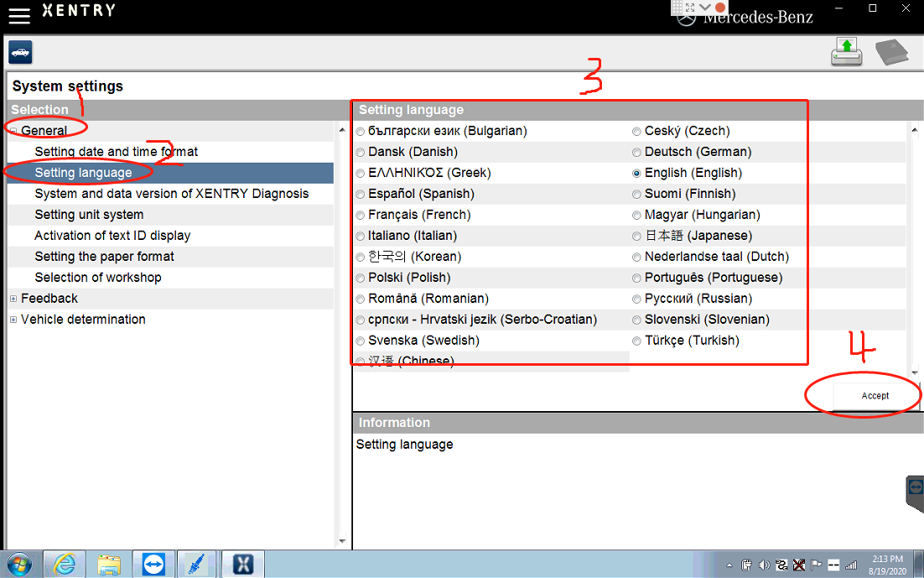924x578 pixels.
Task: Click Selection panel scroll up arrow
Action: [x=342, y=130]
